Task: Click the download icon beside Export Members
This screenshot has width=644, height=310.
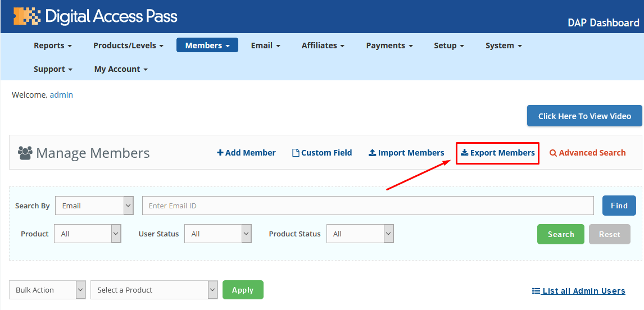Action: tap(465, 153)
